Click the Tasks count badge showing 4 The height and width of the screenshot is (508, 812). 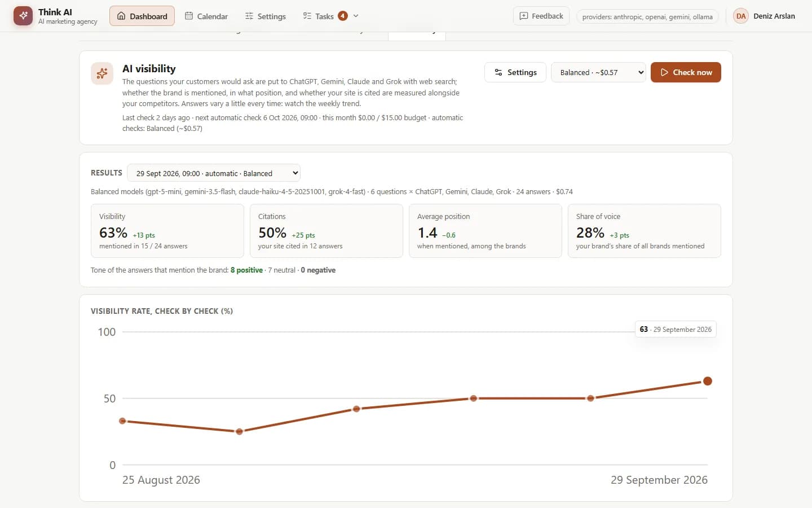pos(343,16)
